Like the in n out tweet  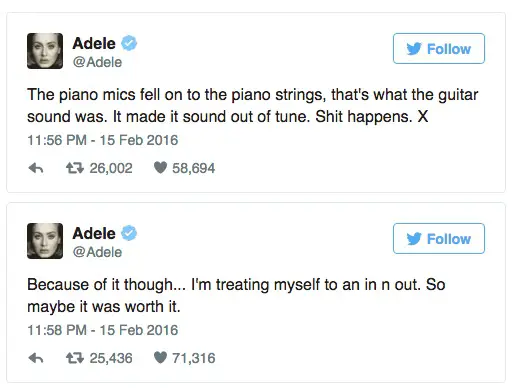(x=160, y=358)
